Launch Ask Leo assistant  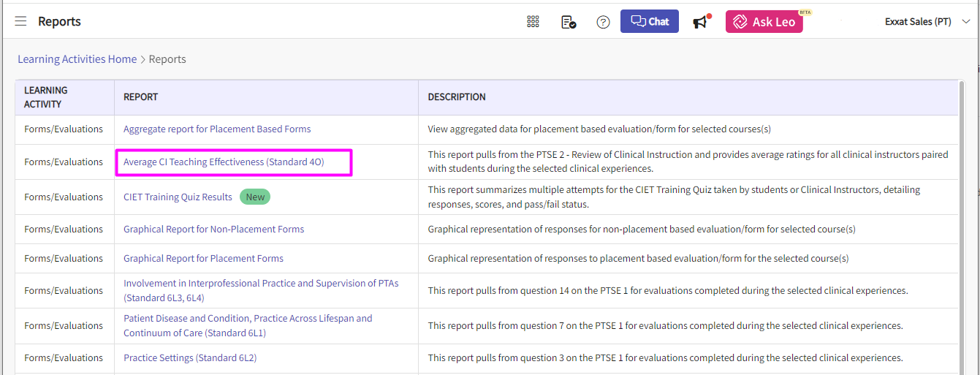coord(764,21)
